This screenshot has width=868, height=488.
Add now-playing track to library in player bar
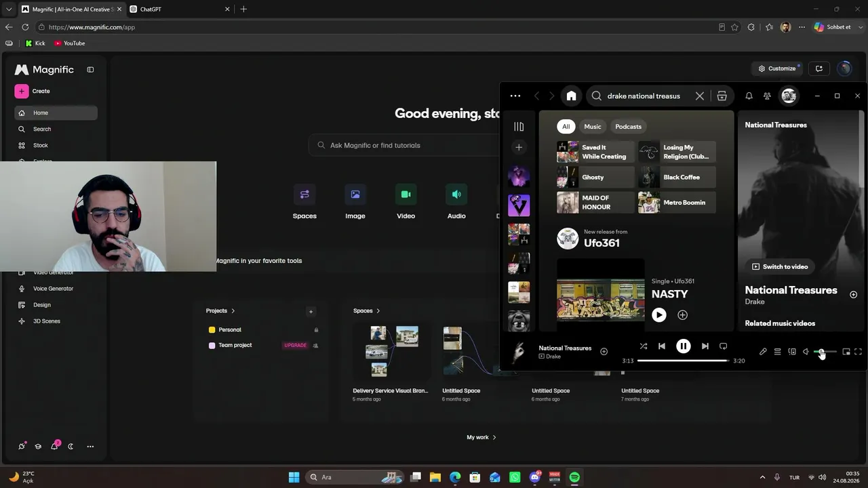pyautogui.click(x=604, y=351)
